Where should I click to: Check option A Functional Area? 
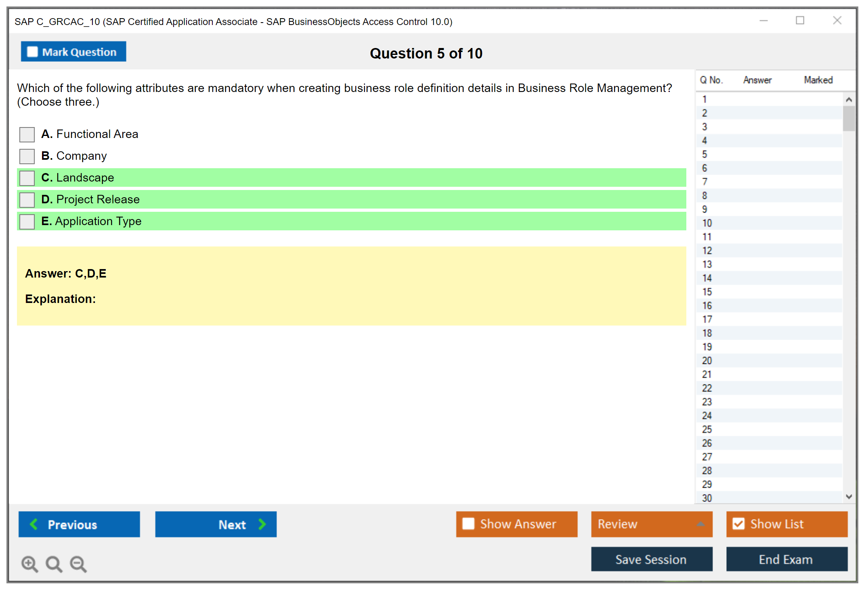point(27,134)
